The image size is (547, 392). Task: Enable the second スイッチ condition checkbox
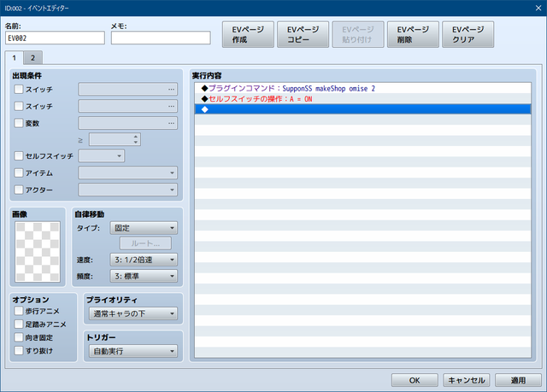pos(19,106)
